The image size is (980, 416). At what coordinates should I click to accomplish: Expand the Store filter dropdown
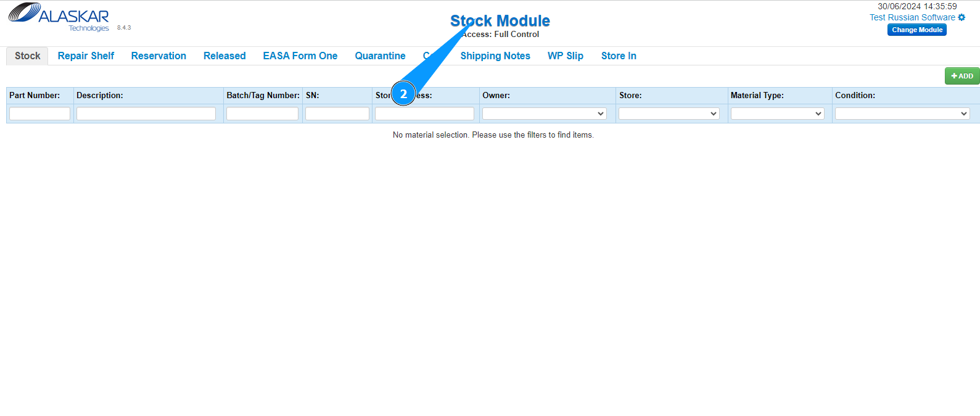point(669,114)
